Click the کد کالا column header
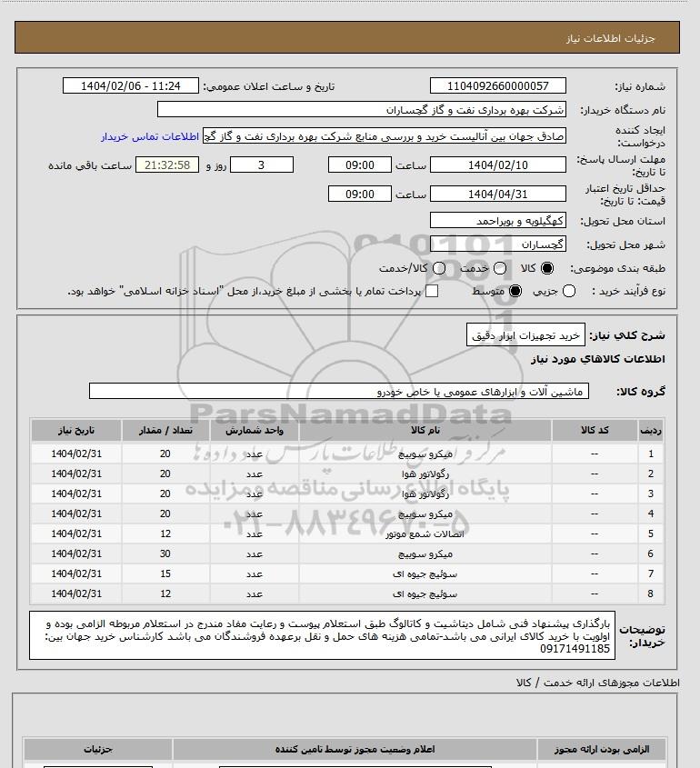The image size is (700, 768). point(595,430)
